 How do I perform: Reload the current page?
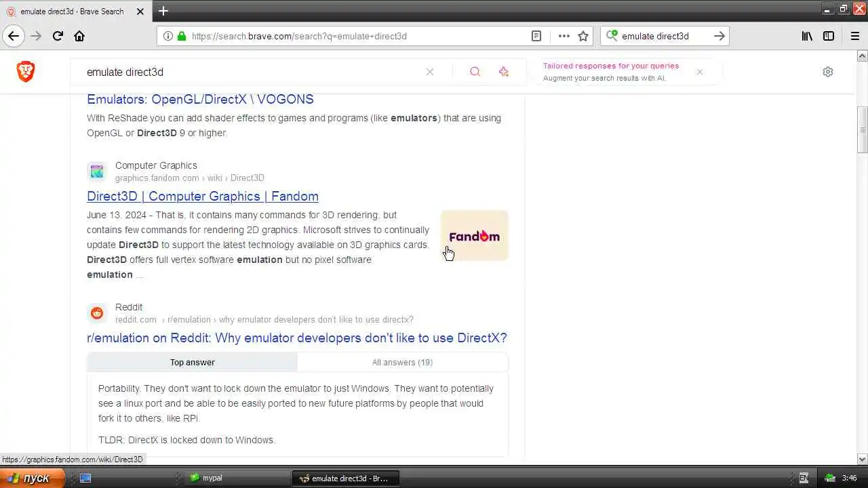(x=58, y=36)
